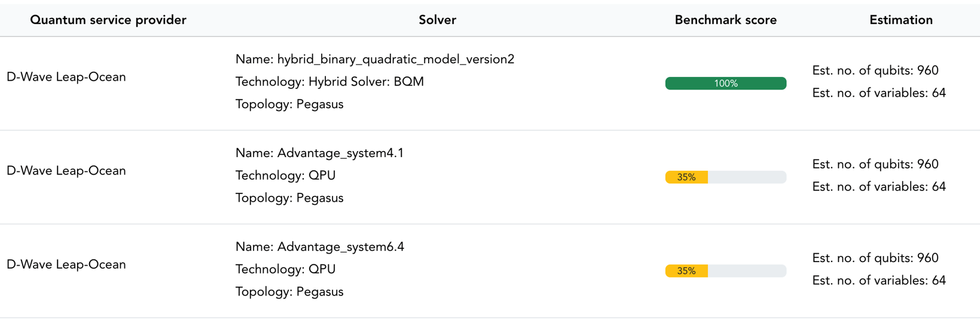Click qubits estimate in Advantage_system6.4 row
980x323 pixels.
[875, 258]
